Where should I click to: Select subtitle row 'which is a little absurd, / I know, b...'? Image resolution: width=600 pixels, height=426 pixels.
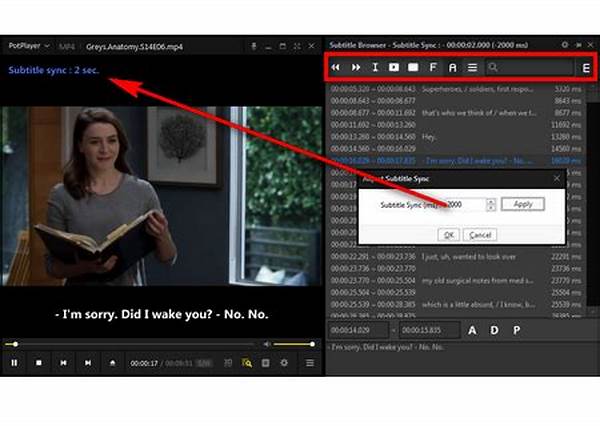pyautogui.click(x=455, y=305)
